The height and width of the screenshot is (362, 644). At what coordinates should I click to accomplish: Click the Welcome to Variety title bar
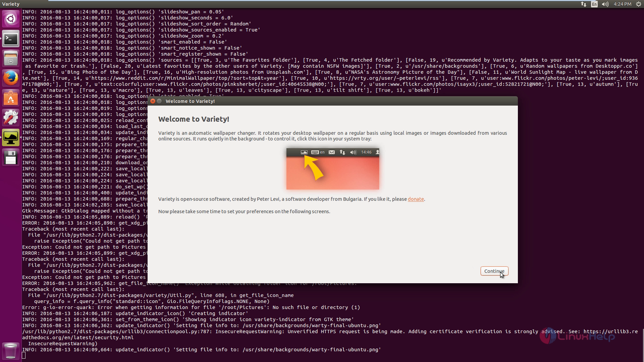[x=302, y=101]
